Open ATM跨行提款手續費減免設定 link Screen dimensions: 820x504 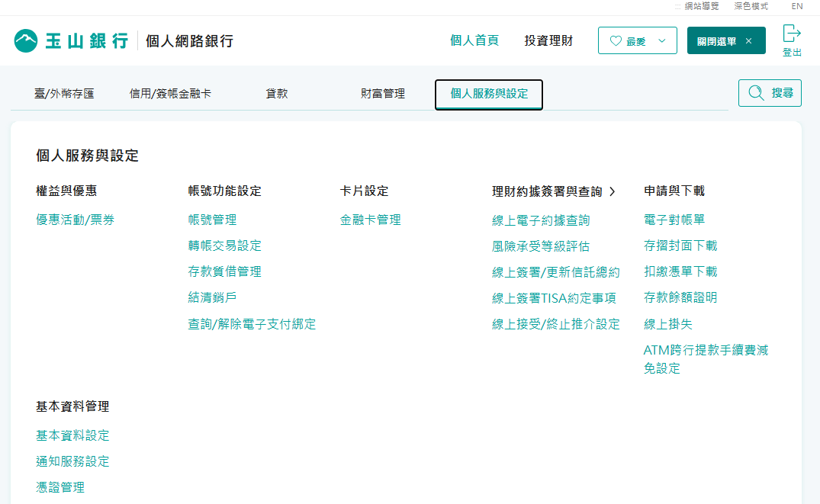point(706,359)
